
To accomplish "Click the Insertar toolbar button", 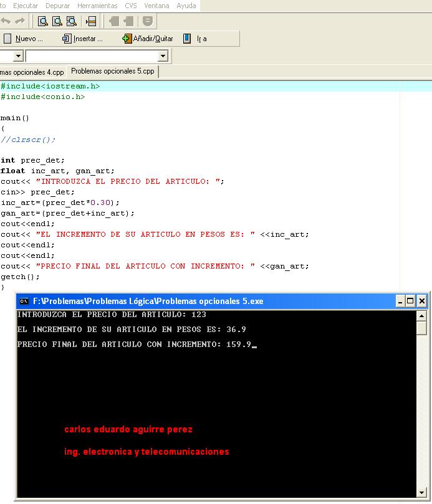I will pyautogui.click(x=82, y=39).
